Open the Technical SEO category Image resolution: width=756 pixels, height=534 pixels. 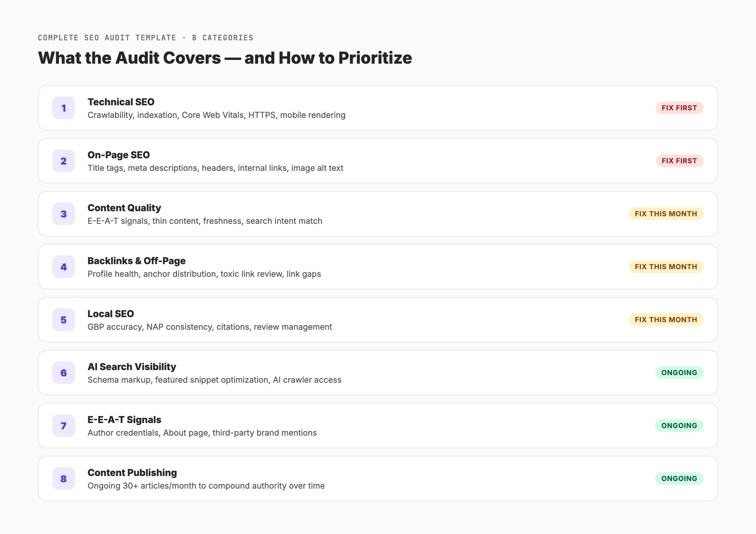[x=378, y=108]
